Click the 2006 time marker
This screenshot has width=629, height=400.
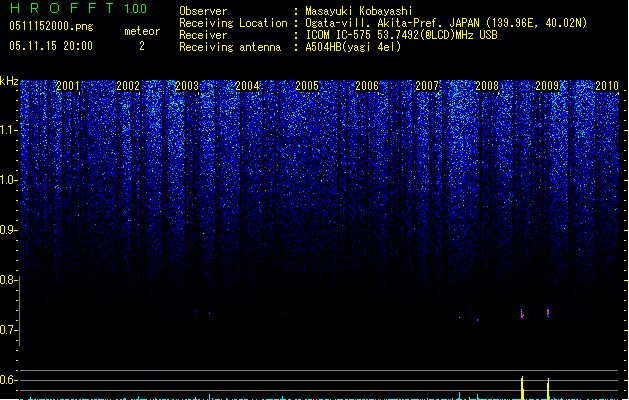click(x=367, y=86)
